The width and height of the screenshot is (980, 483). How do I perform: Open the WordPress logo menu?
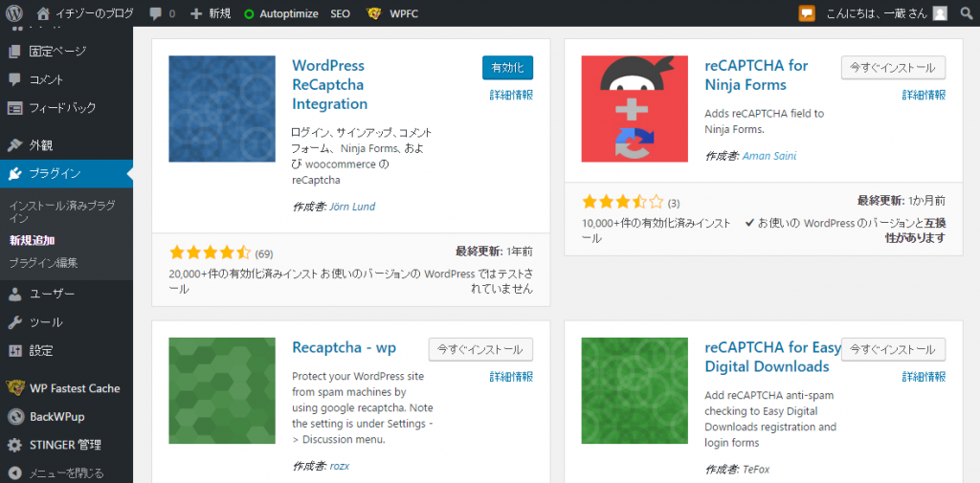[x=13, y=13]
